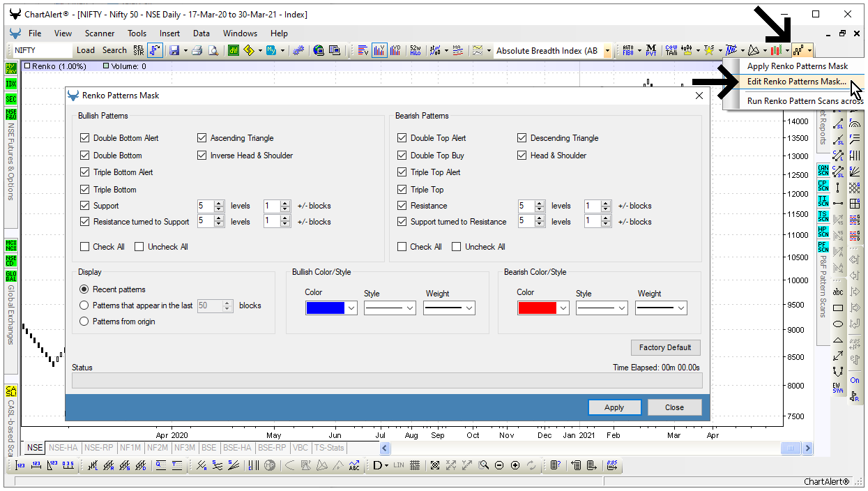Click the dialog's Close button

click(x=674, y=407)
